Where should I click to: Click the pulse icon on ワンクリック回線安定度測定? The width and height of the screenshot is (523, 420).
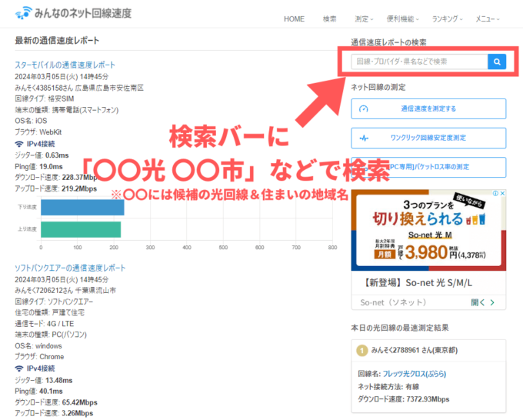coord(364,138)
